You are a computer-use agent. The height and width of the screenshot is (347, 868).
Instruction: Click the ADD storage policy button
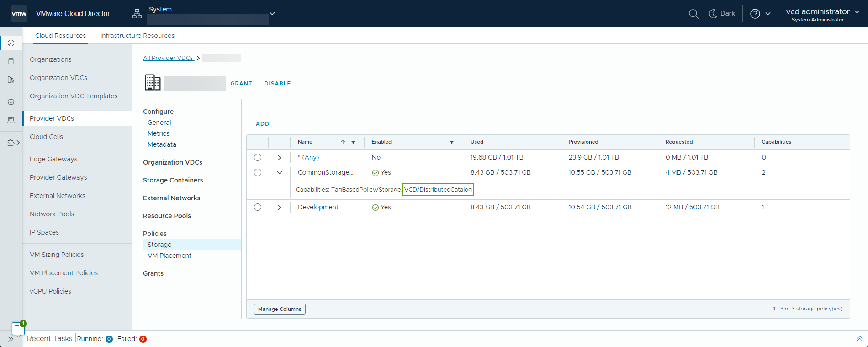(x=263, y=124)
